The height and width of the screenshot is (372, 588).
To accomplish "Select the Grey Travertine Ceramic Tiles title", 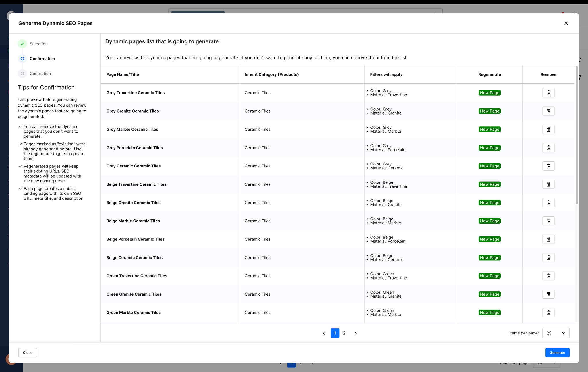I will click(x=136, y=93).
